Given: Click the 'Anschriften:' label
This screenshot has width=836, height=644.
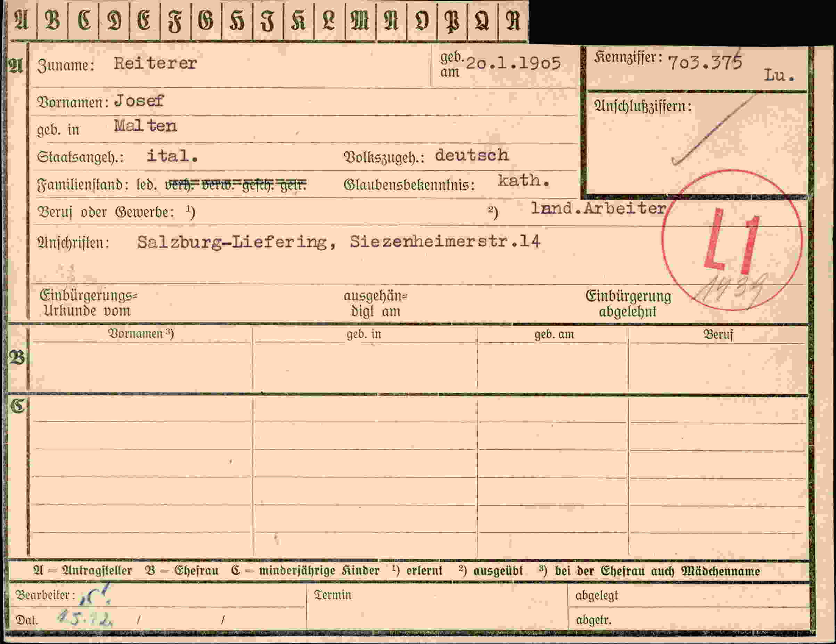Looking at the screenshot, I should (73, 243).
